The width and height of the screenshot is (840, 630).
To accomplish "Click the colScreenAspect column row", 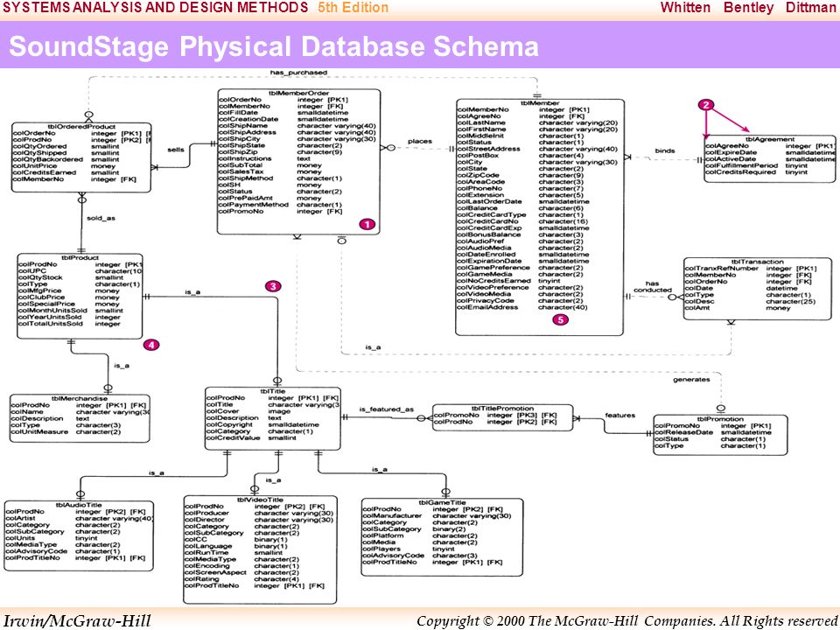I will tap(242, 572).
